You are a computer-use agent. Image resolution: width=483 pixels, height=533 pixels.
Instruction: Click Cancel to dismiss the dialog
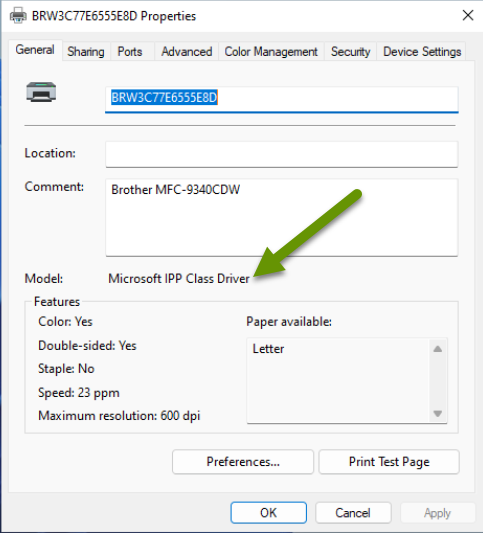point(353,513)
